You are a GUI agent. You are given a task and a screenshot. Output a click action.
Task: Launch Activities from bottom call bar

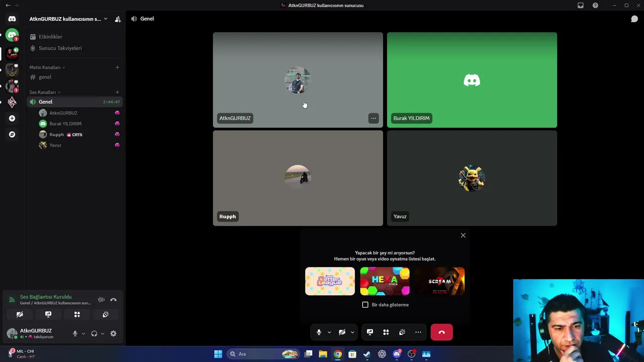pos(386,332)
